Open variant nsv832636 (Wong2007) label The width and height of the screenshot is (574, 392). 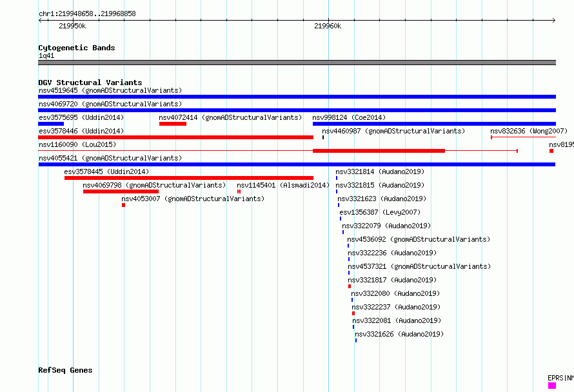point(529,131)
